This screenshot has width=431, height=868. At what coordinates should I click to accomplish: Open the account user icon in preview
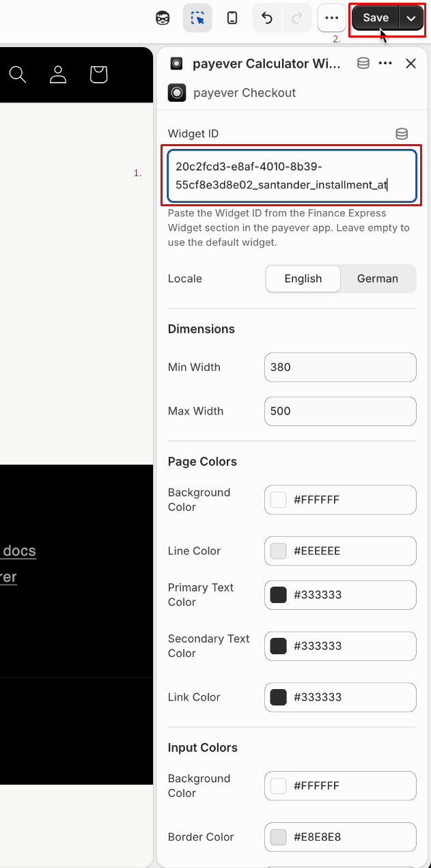point(58,74)
